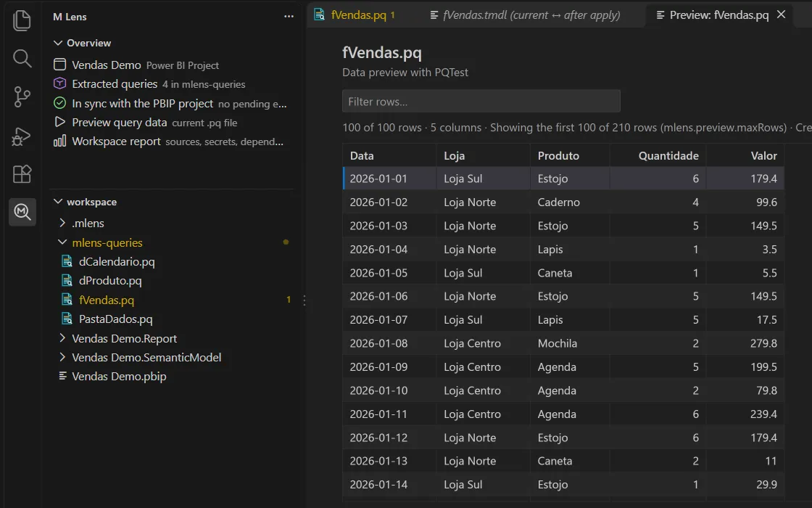Image resolution: width=812 pixels, height=508 pixels.
Task: Click the Vendas Demo.pbip file icon
Action: coord(62,376)
